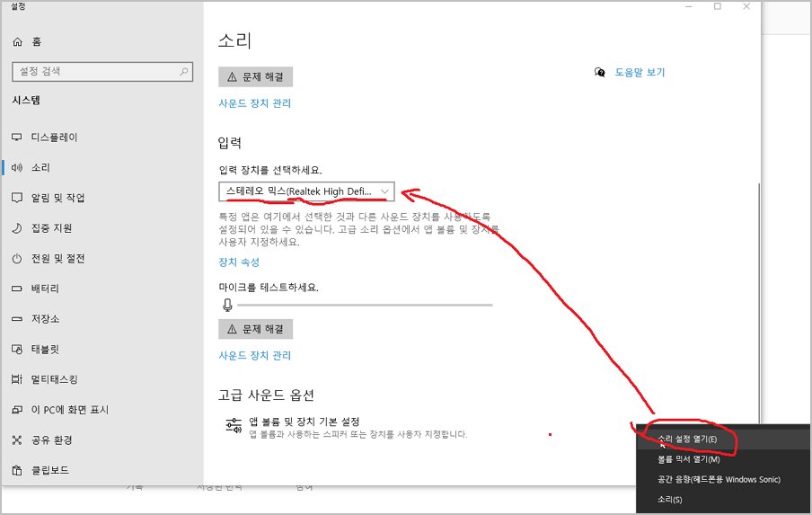
Task: Click the search magnifier icon in settings search
Action: (183, 72)
